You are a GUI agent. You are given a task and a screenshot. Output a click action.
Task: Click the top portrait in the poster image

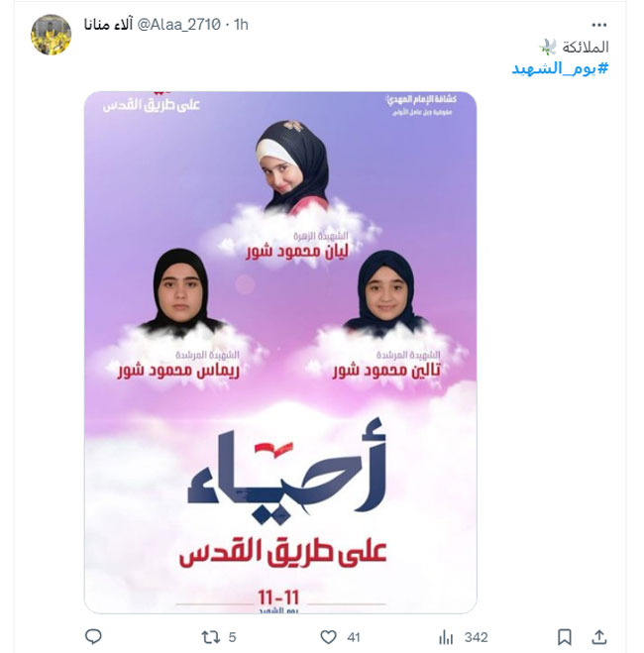[292, 166]
